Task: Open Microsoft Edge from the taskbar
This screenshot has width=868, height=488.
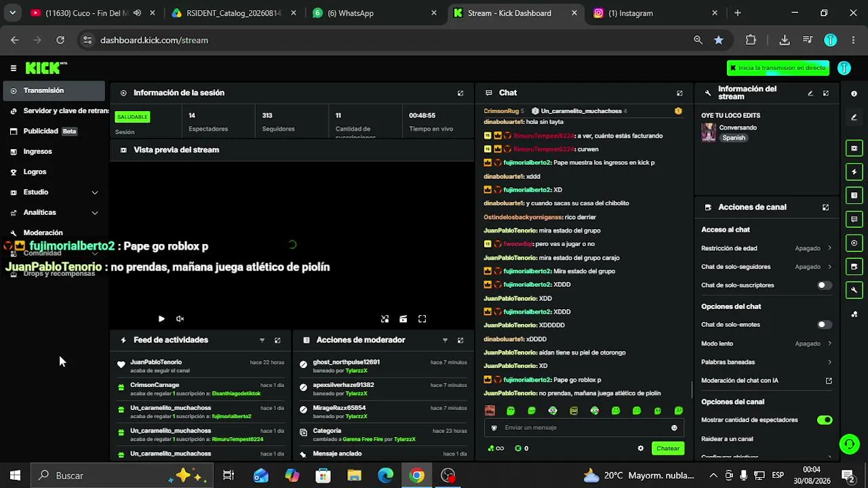Action: tap(385, 476)
